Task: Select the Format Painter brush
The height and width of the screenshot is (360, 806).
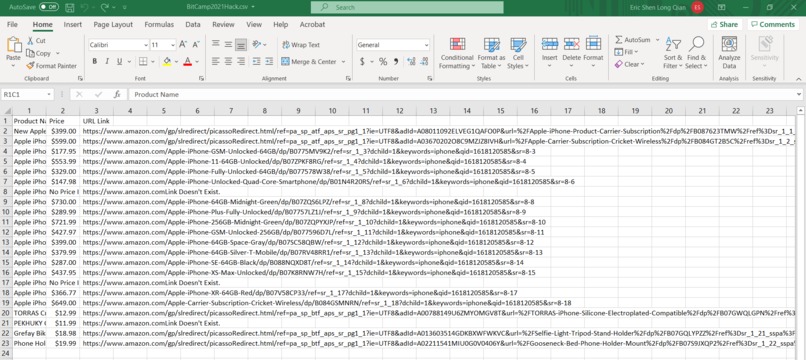Action: pos(30,66)
